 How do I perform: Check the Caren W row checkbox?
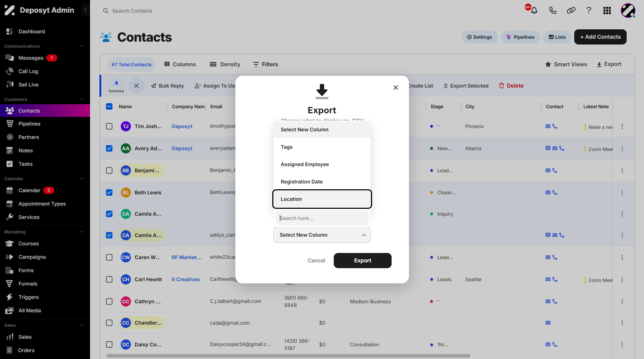(x=109, y=257)
